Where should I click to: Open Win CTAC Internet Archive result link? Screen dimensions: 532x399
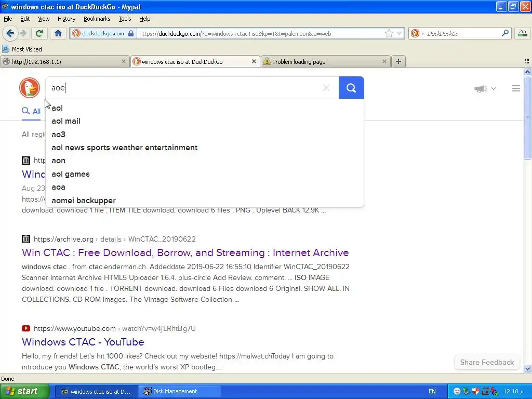185,253
